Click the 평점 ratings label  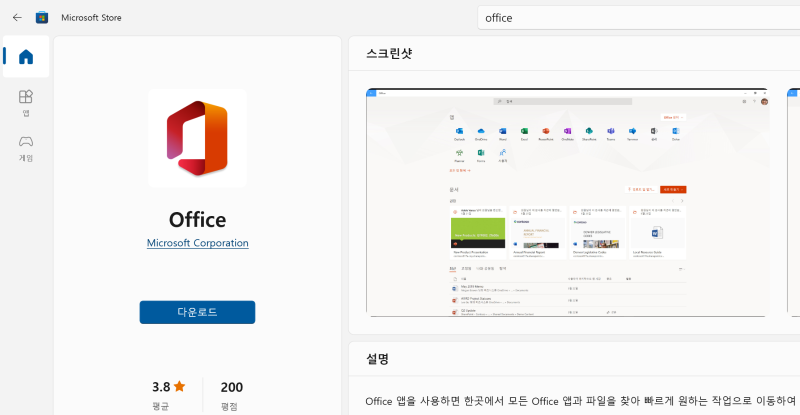pyautogui.click(x=229, y=407)
